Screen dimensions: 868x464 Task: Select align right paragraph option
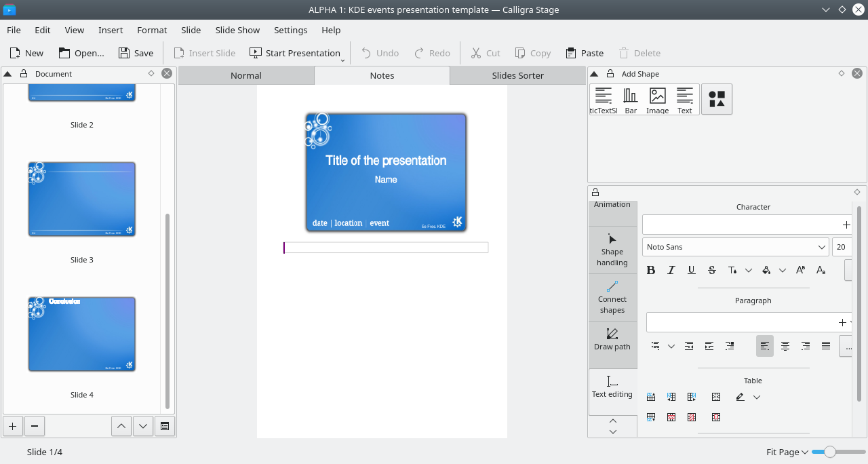pyautogui.click(x=806, y=346)
